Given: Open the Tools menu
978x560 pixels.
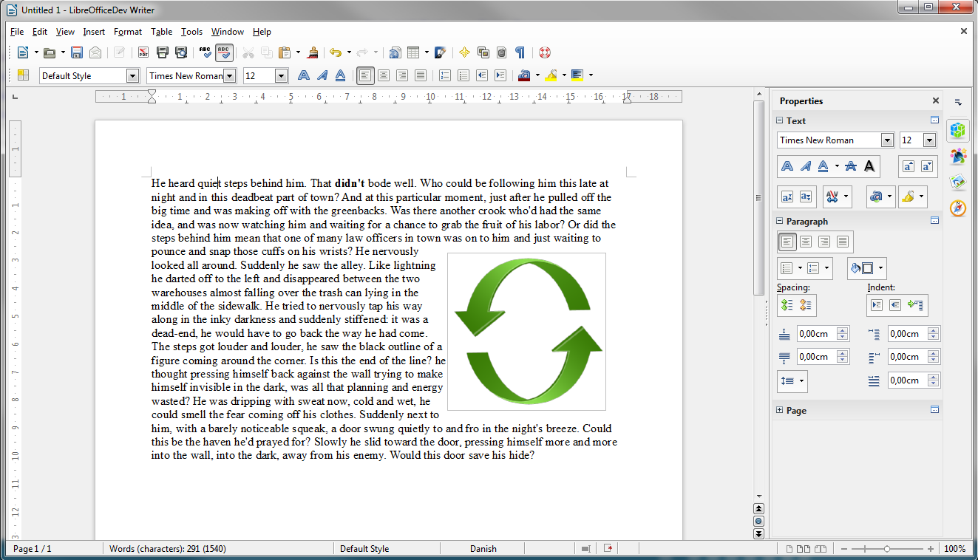Looking at the screenshot, I should (191, 32).
